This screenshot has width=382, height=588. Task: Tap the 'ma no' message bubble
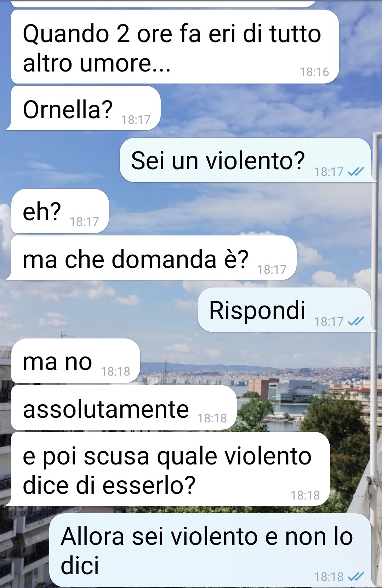tap(76, 361)
